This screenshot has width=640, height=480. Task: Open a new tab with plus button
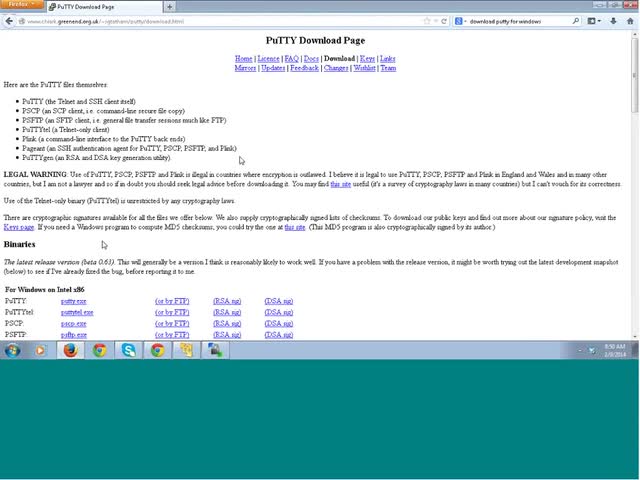point(169,7)
